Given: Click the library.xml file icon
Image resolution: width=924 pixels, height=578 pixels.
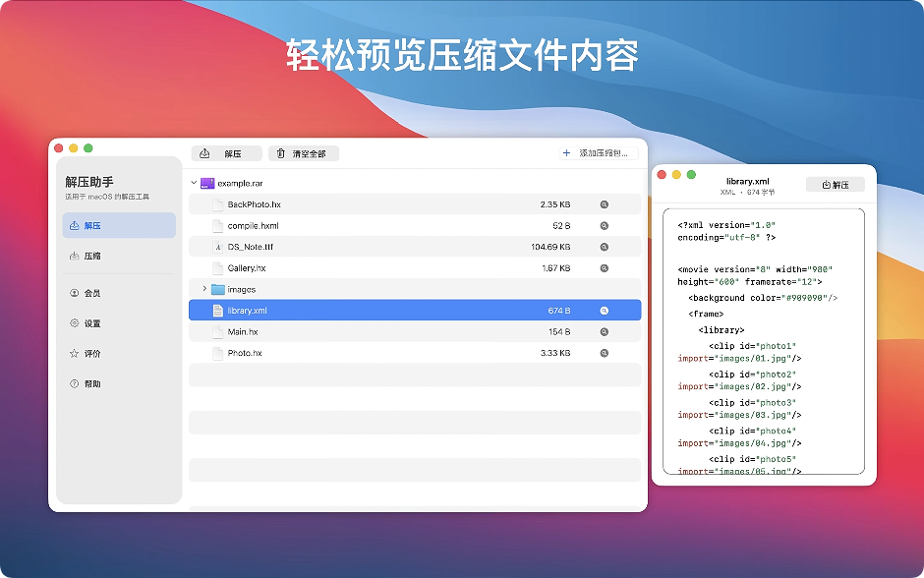Looking at the screenshot, I should pyautogui.click(x=217, y=311).
